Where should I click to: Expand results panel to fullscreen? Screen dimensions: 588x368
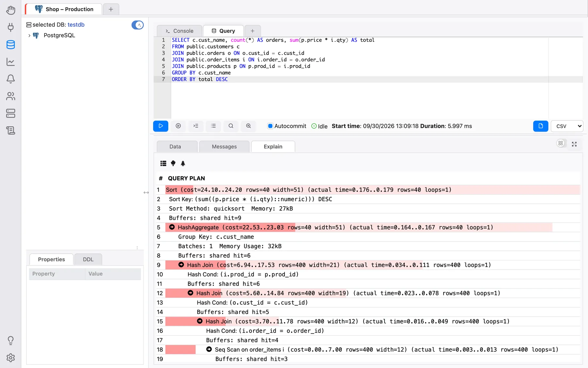[x=574, y=144]
